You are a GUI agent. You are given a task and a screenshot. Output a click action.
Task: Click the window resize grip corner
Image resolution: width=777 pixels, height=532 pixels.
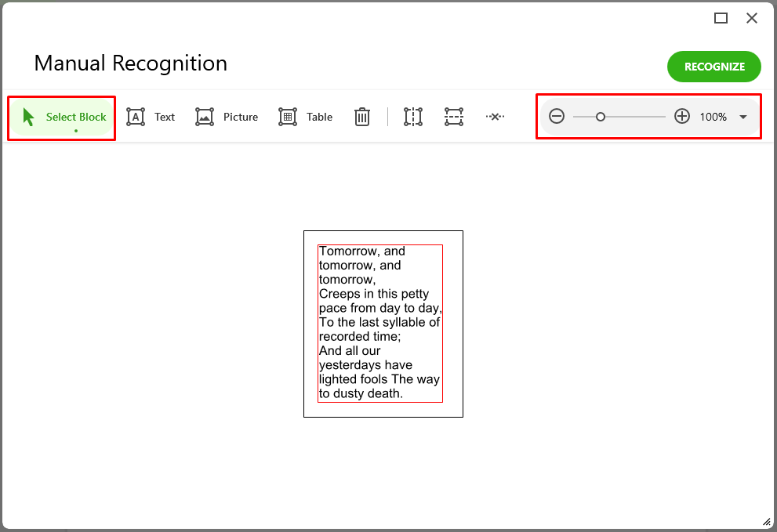pos(767,522)
